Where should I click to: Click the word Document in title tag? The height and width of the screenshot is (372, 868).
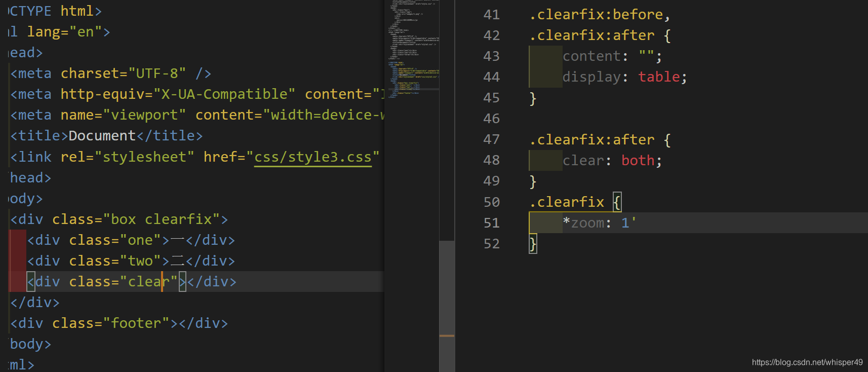tap(102, 136)
